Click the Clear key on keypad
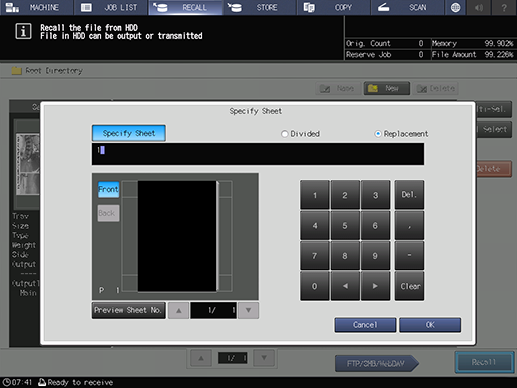 pos(409,286)
